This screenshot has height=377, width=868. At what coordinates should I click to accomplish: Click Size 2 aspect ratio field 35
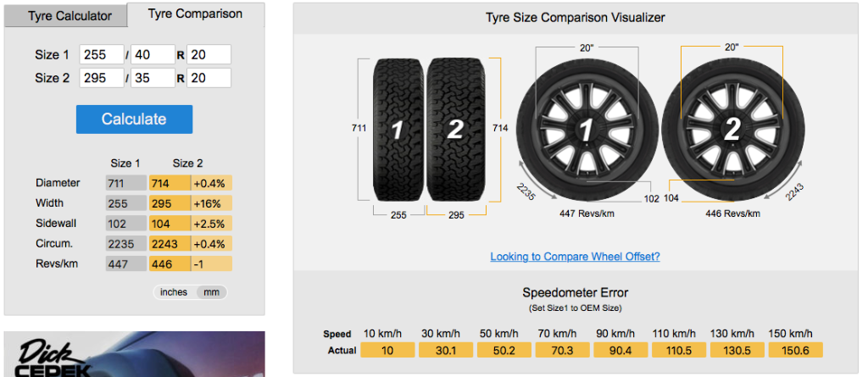pos(153,78)
